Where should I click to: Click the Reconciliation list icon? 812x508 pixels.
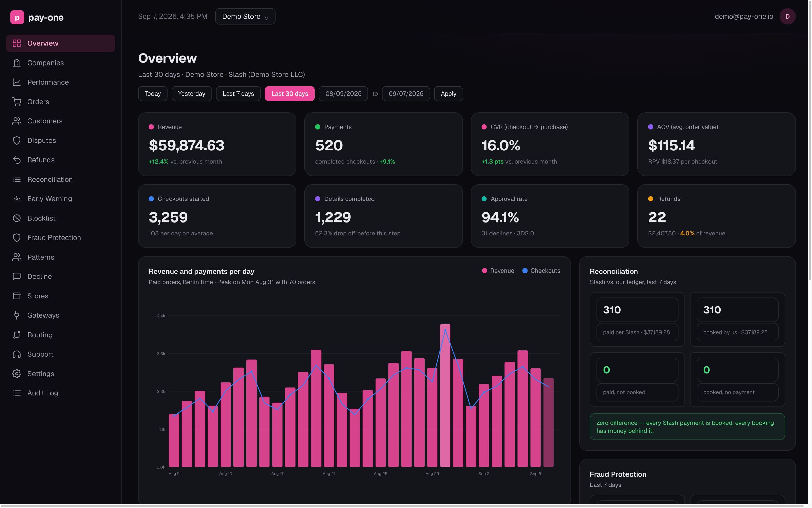17,179
